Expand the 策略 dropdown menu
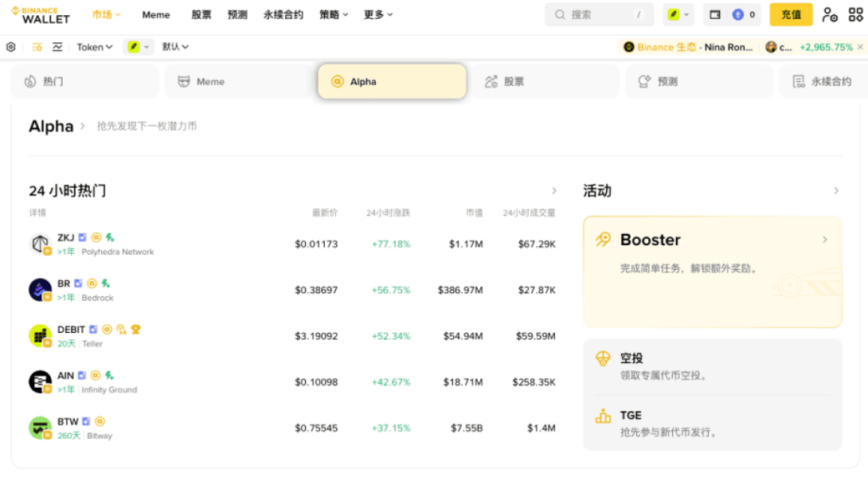The width and height of the screenshot is (868, 477). (x=334, y=15)
